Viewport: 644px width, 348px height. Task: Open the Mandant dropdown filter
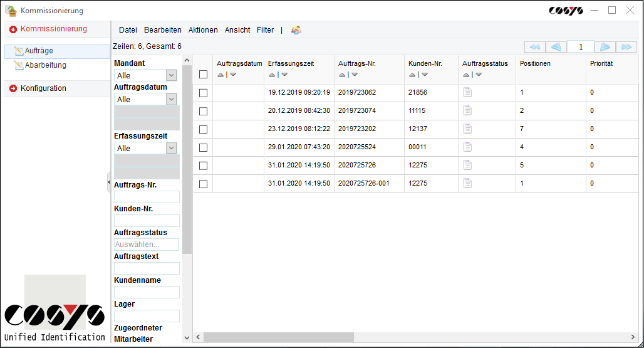171,75
